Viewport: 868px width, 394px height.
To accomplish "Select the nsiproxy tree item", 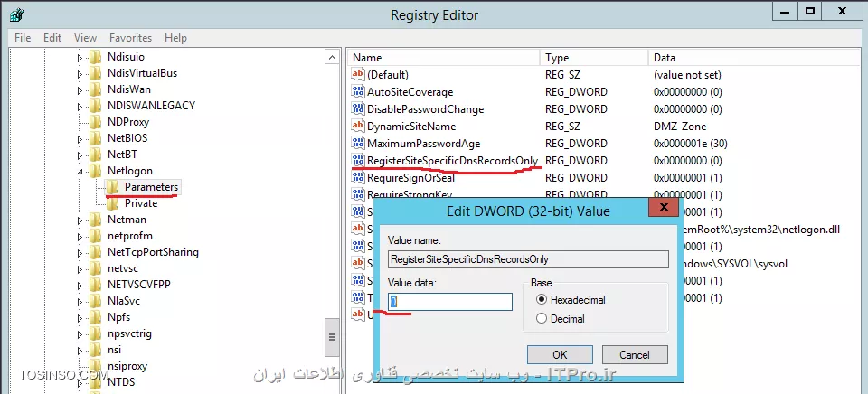I will pos(127,366).
